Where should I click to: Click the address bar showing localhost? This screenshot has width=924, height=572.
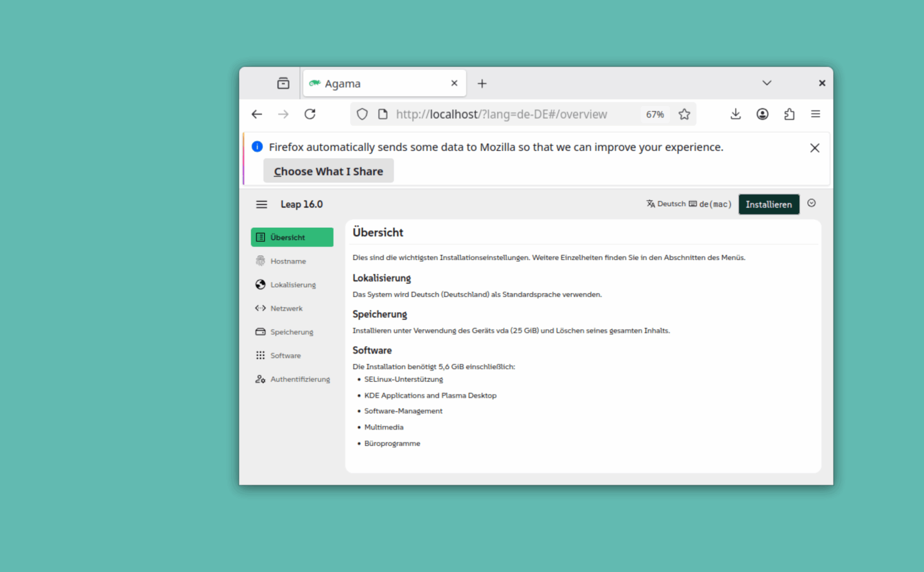tap(501, 114)
